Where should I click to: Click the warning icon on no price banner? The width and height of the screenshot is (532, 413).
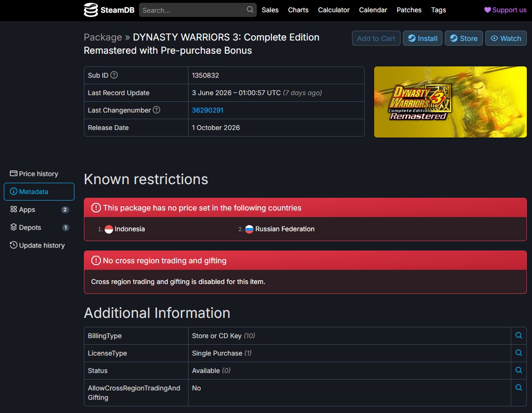[x=96, y=208]
